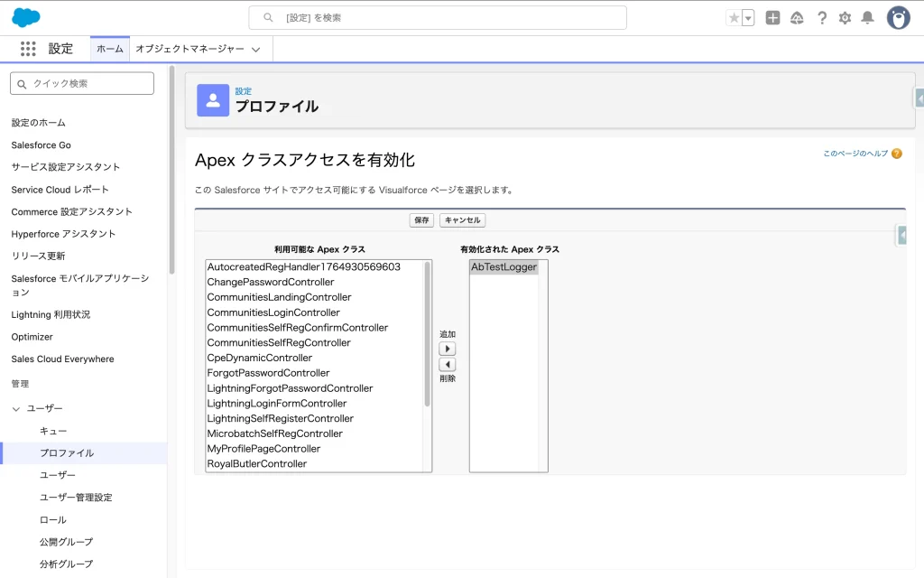Image resolution: width=924 pixels, height=578 pixels.
Task: Collapse the ユーザー section in sidebar
Action: 16,409
